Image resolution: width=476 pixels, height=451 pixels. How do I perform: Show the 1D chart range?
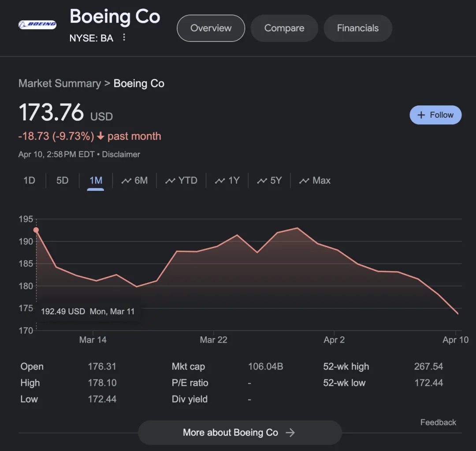point(29,180)
